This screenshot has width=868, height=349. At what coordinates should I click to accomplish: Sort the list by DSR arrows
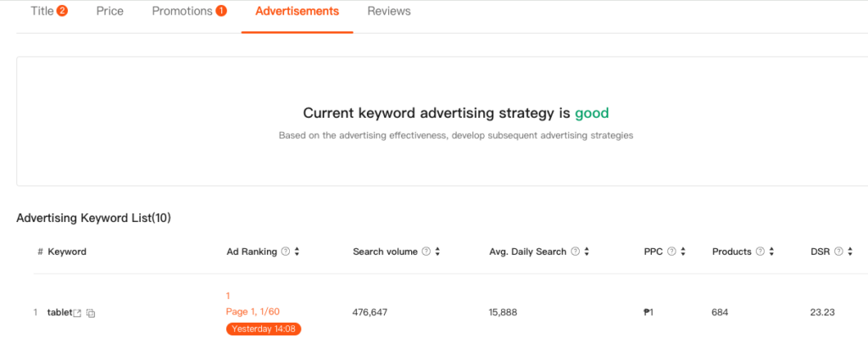(850, 252)
